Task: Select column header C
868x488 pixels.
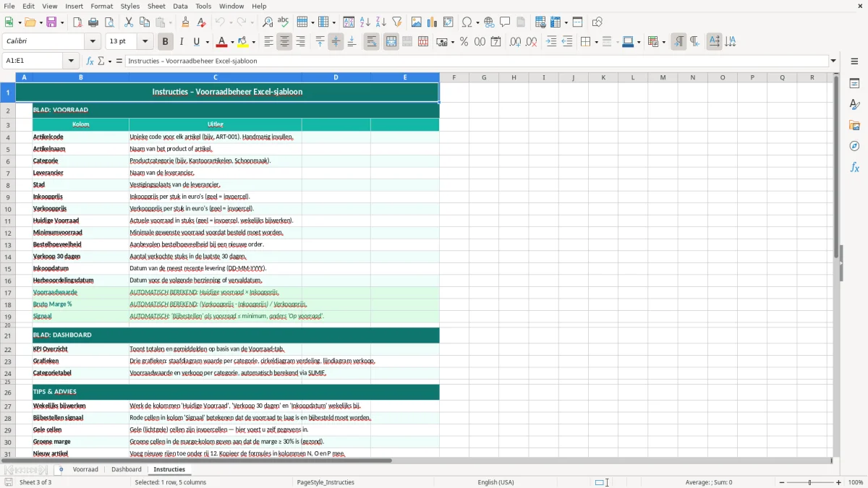Action: pos(215,77)
